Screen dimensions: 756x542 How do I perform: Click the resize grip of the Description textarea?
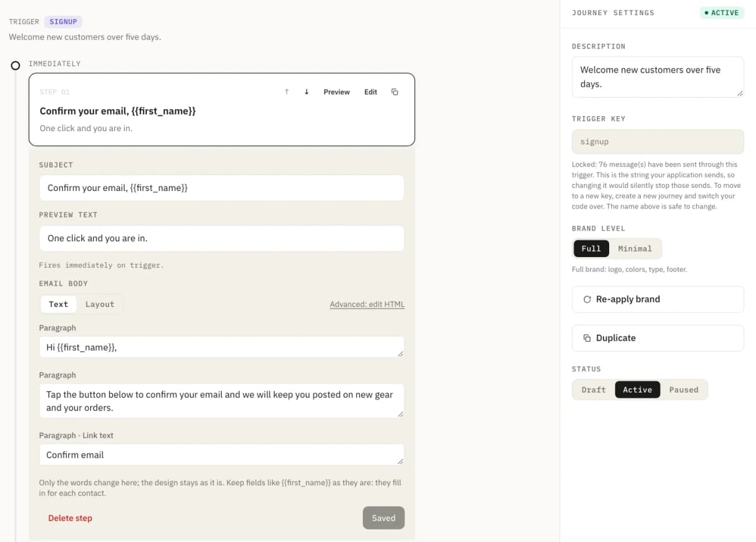740,93
